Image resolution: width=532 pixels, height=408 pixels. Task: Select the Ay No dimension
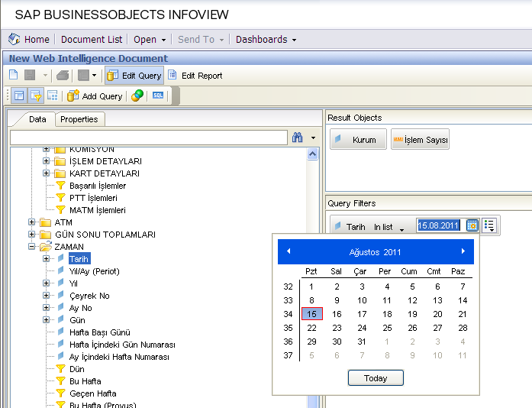pyautogui.click(x=80, y=308)
